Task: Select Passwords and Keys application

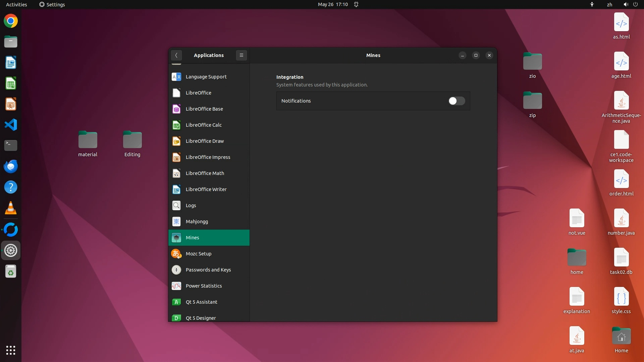Action: click(209, 270)
